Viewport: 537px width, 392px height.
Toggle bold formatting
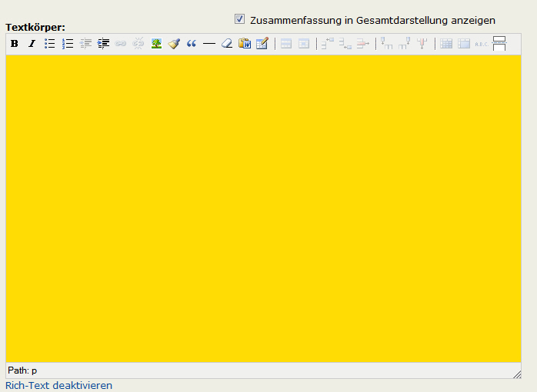point(14,44)
